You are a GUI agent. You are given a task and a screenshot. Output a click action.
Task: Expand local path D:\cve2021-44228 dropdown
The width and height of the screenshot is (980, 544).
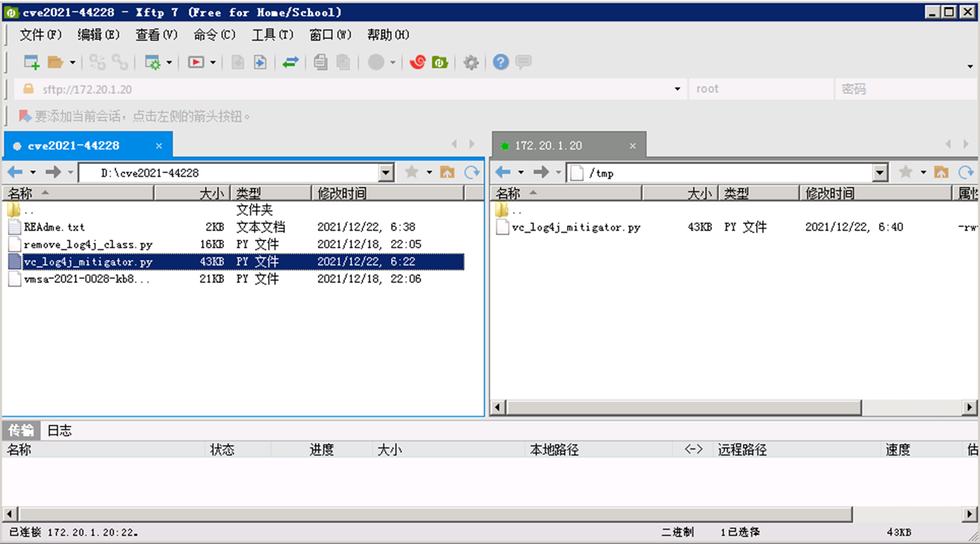click(386, 173)
